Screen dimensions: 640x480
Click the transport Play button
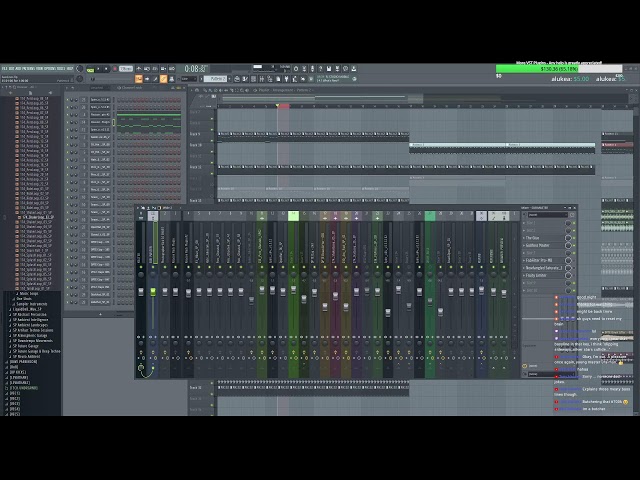click(98, 69)
